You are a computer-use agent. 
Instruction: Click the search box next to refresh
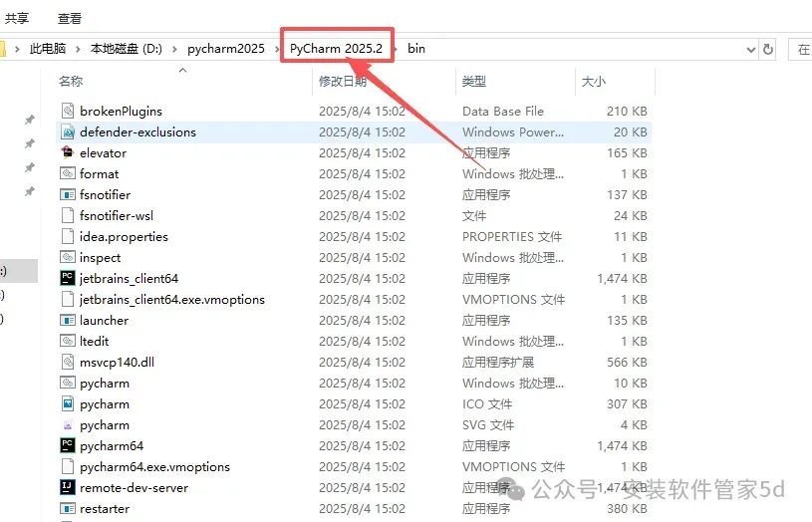(x=800, y=49)
